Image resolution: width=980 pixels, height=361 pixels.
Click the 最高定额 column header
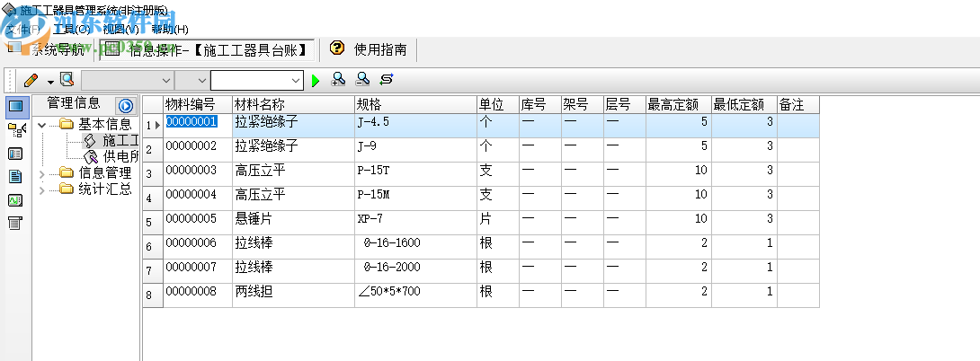(x=679, y=104)
